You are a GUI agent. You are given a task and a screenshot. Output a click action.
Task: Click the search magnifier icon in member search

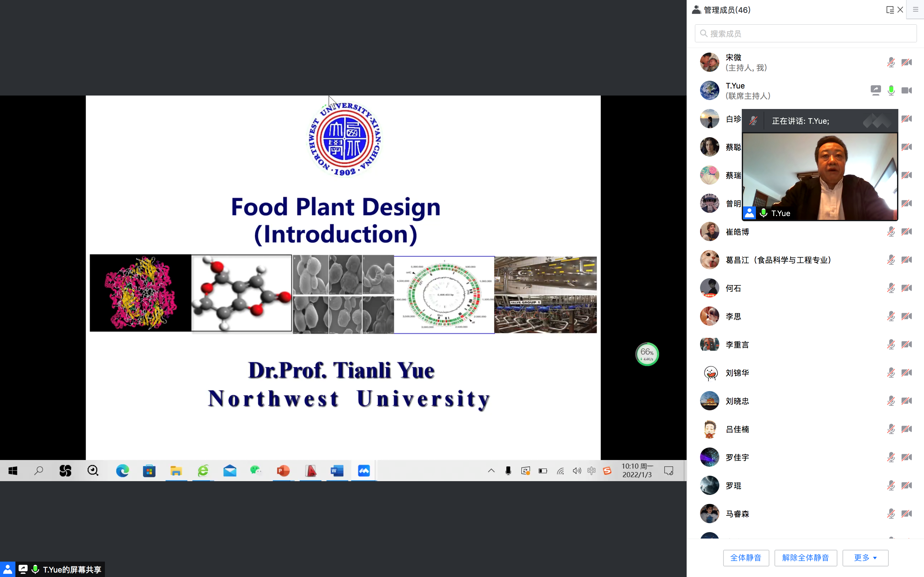(704, 34)
